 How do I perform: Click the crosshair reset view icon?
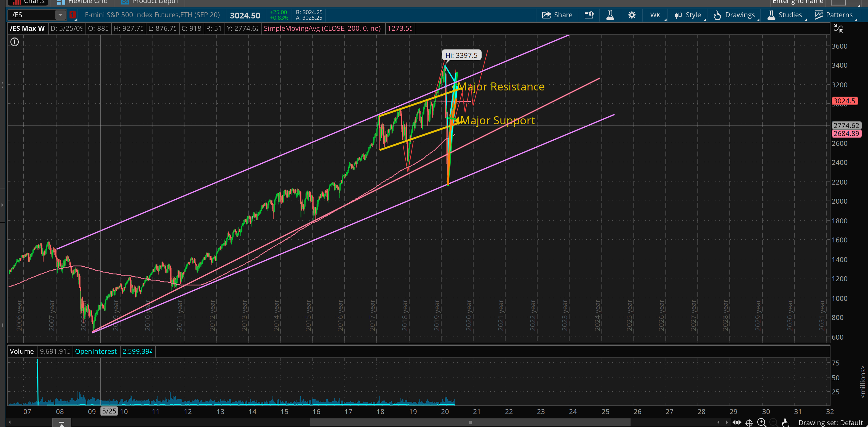point(749,422)
